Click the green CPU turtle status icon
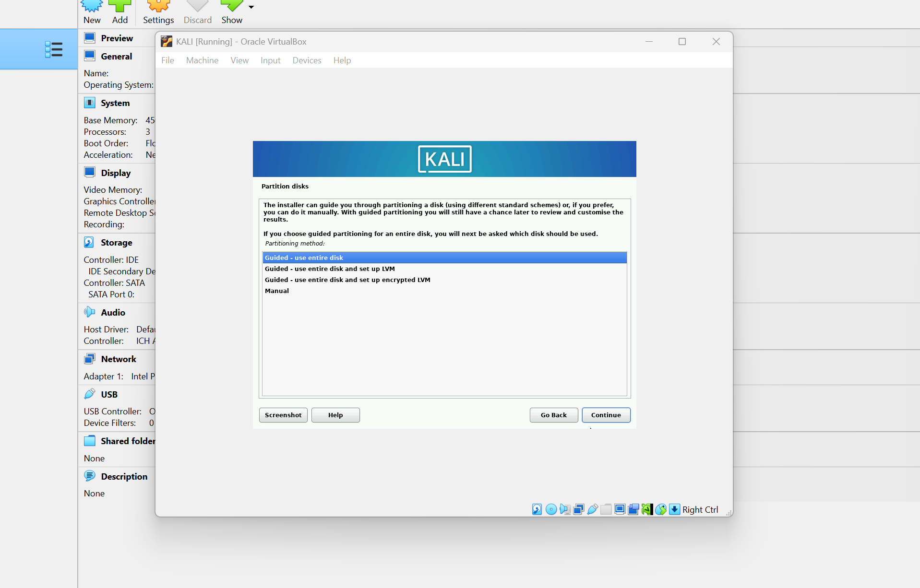The width and height of the screenshot is (920, 588). click(x=647, y=509)
